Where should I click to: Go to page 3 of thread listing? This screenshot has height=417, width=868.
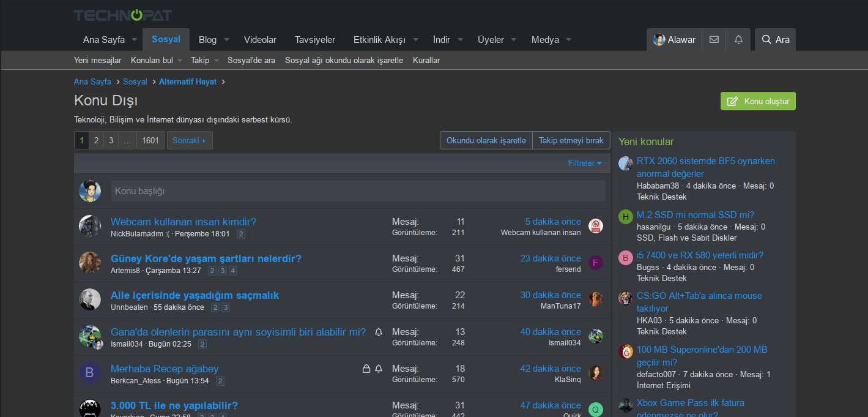click(111, 140)
